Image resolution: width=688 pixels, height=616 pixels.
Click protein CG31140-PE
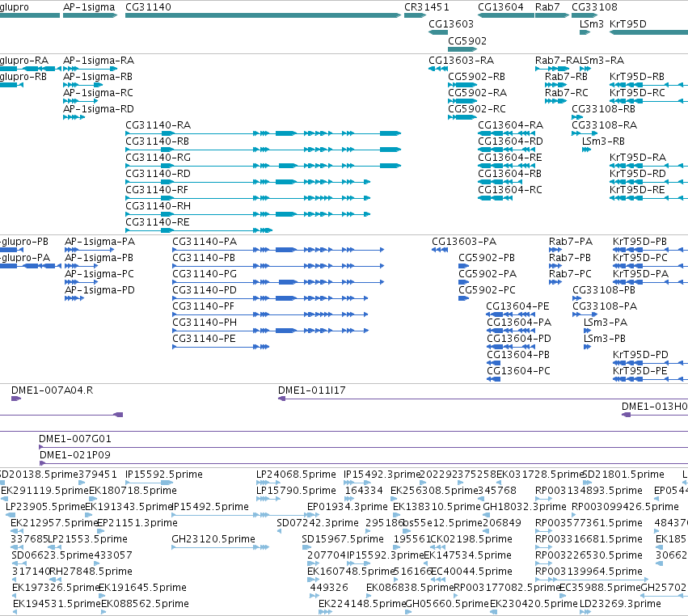point(221,347)
